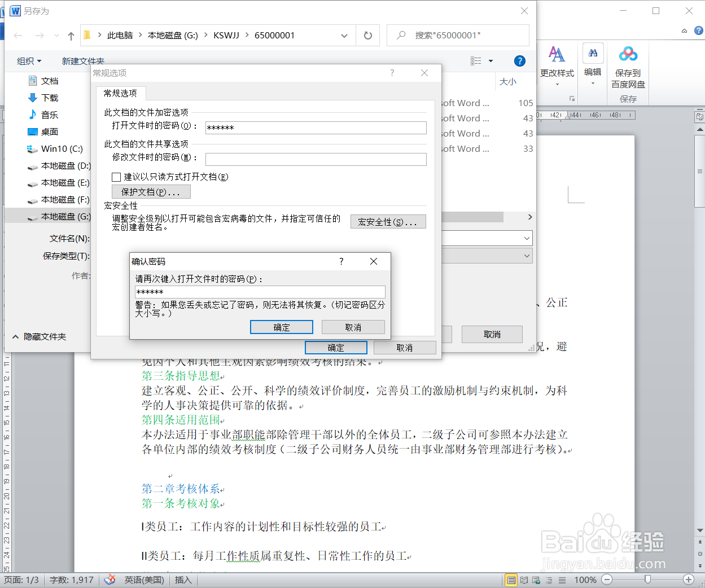Select the Draft view icon in status bar

(x=561, y=580)
